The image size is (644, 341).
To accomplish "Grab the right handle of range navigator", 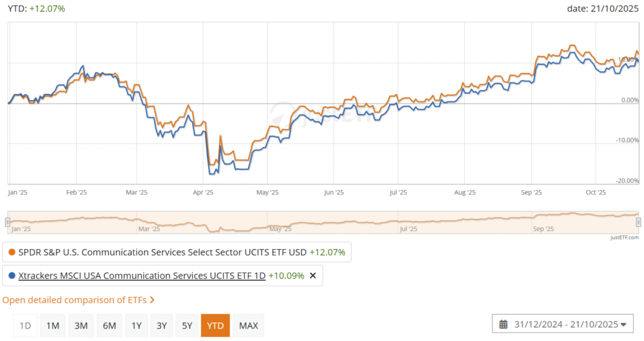I will pos(638,222).
